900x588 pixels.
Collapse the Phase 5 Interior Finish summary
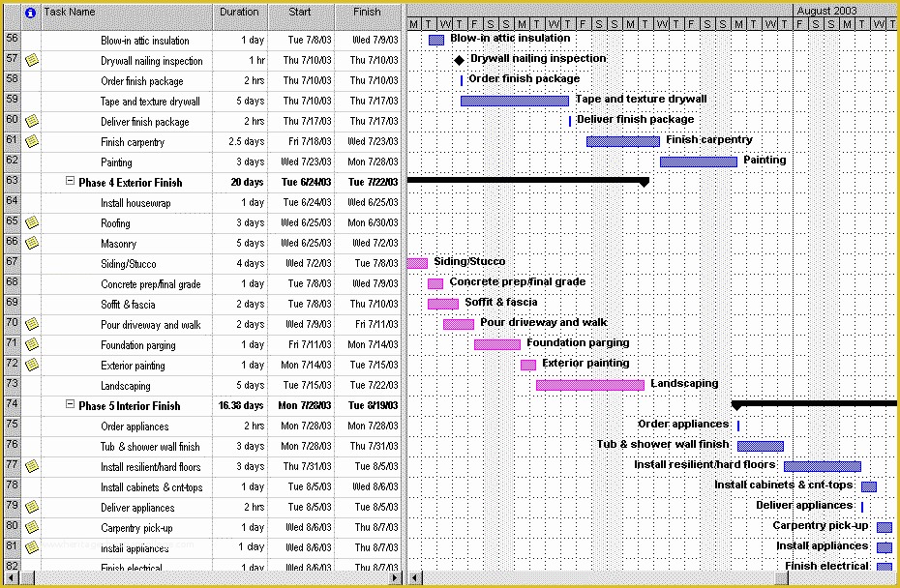tap(71, 405)
